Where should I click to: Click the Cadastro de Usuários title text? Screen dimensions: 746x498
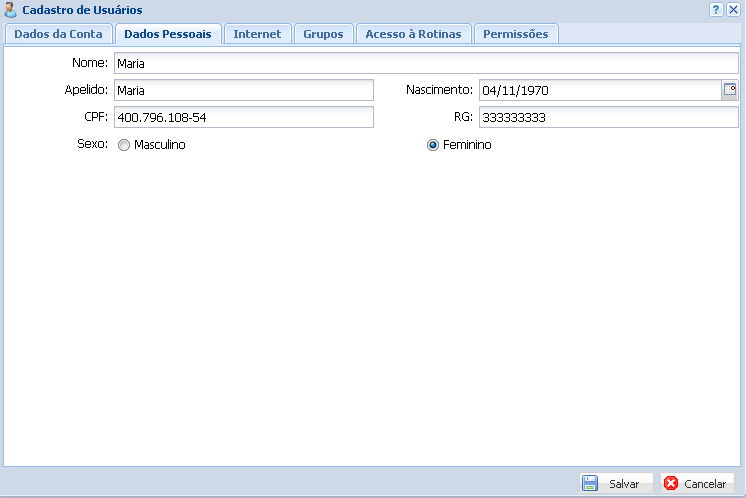coord(82,10)
